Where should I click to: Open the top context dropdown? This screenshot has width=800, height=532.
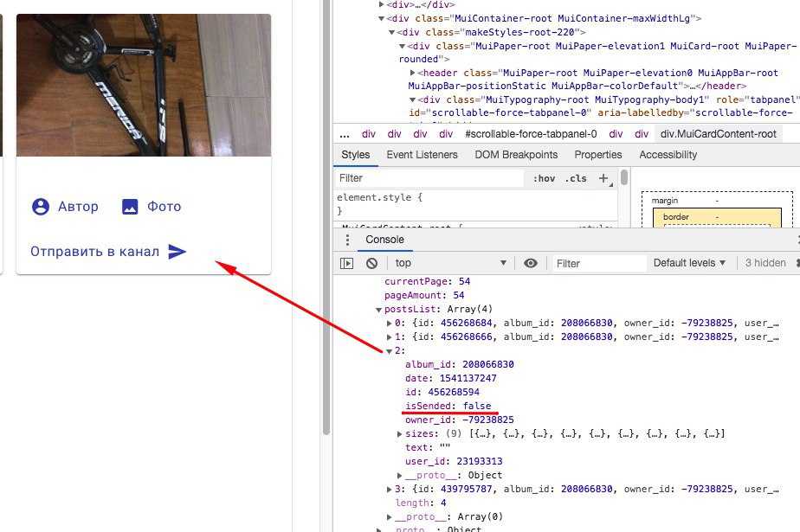450,264
